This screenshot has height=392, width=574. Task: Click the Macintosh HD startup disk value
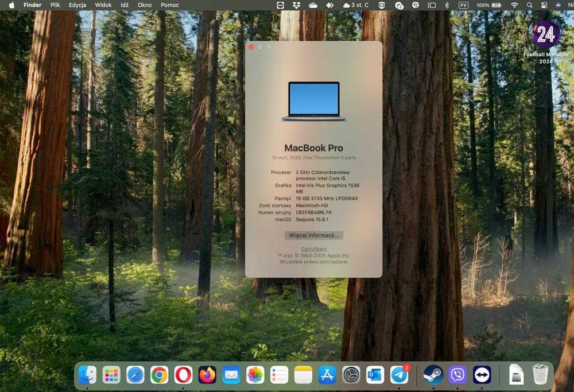pos(312,205)
